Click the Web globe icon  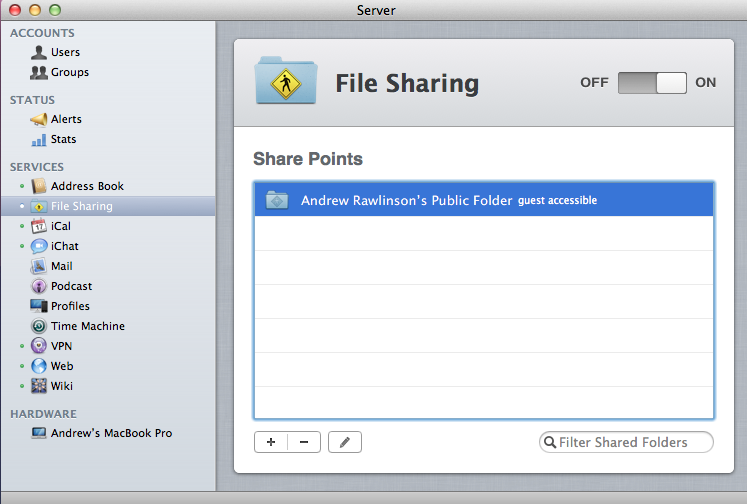click(39, 366)
